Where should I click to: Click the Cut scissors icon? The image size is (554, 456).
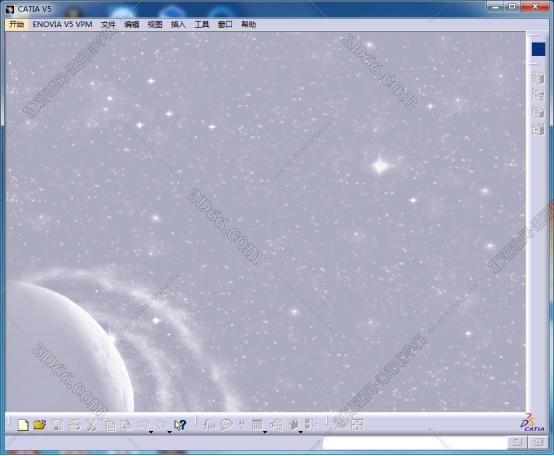[91, 425]
